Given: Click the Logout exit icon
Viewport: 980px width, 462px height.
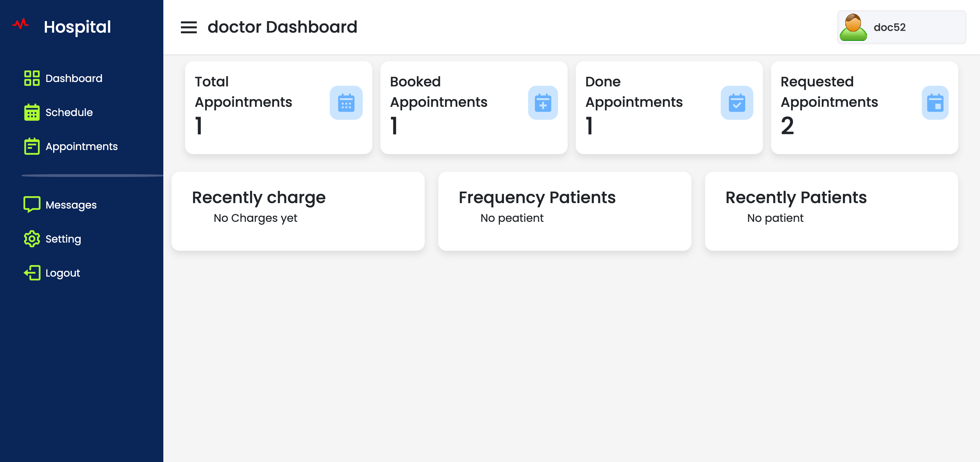Looking at the screenshot, I should (x=32, y=273).
